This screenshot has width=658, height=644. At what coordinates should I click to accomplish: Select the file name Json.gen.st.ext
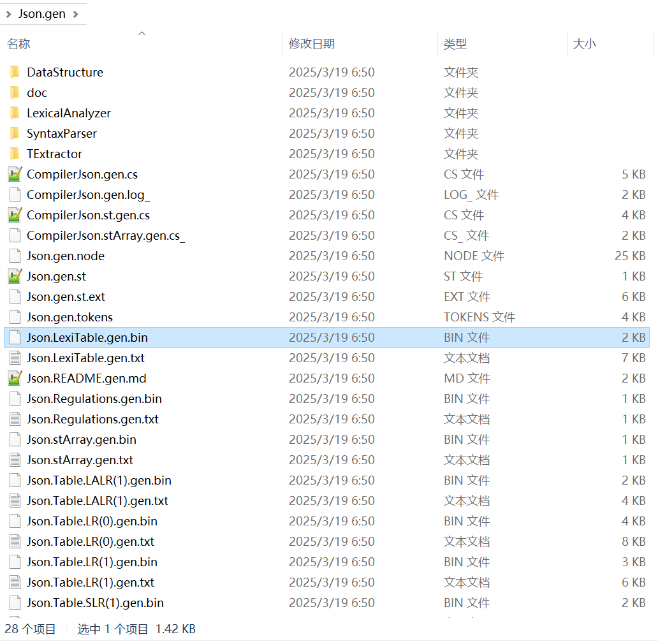(66, 297)
